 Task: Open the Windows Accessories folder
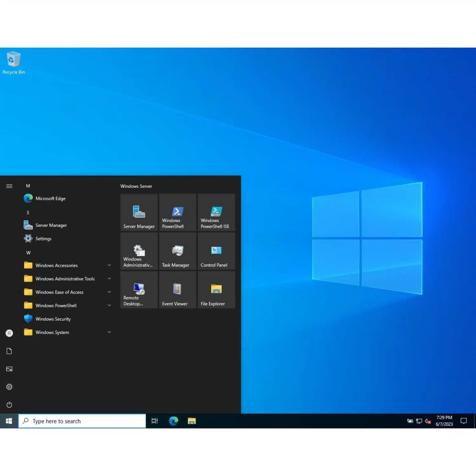[x=68, y=265]
